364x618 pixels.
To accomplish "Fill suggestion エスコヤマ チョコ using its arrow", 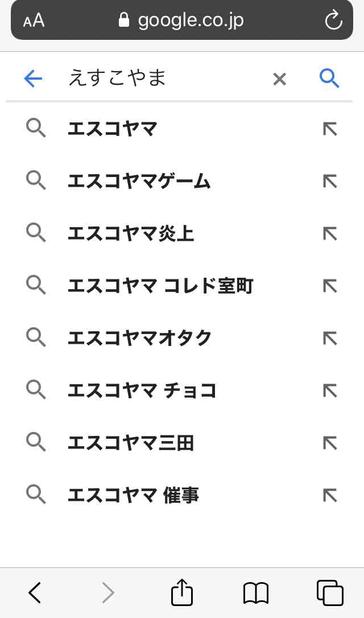I will pos(329,390).
